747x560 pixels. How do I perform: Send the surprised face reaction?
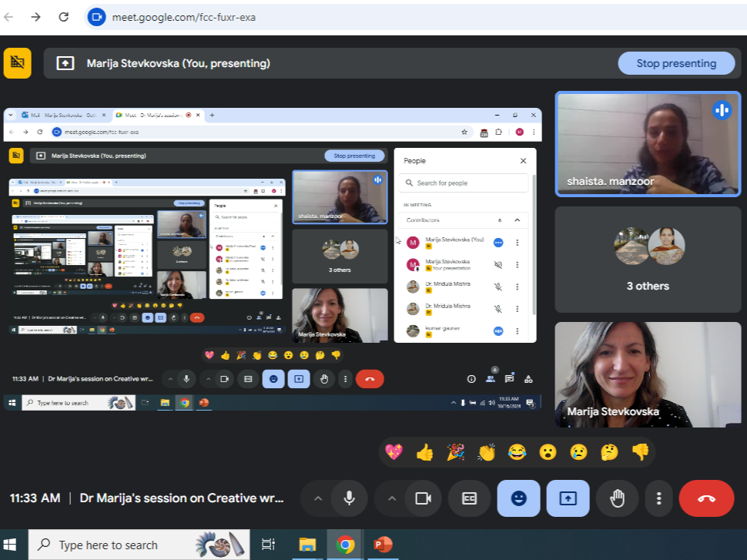point(548,452)
